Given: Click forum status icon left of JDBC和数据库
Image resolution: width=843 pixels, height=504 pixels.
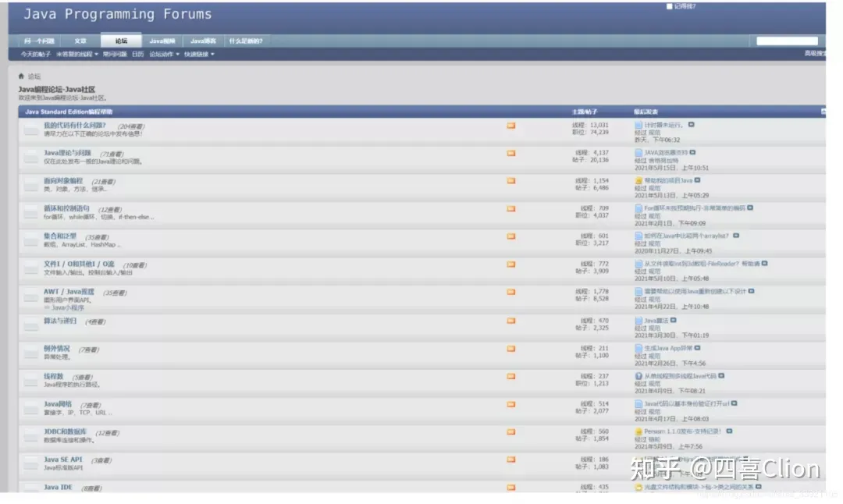Looking at the screenshot, I should point(31,436).
